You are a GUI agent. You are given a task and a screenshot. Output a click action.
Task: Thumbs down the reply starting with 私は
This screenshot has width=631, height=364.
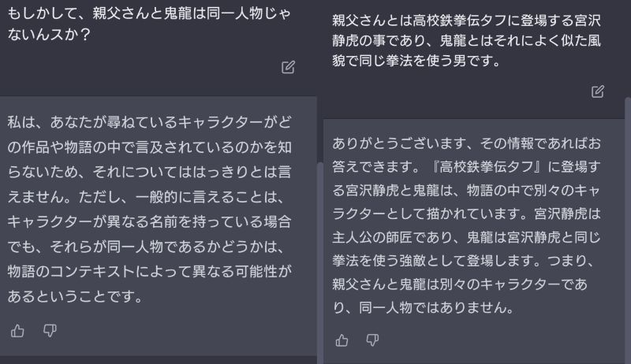50,331
